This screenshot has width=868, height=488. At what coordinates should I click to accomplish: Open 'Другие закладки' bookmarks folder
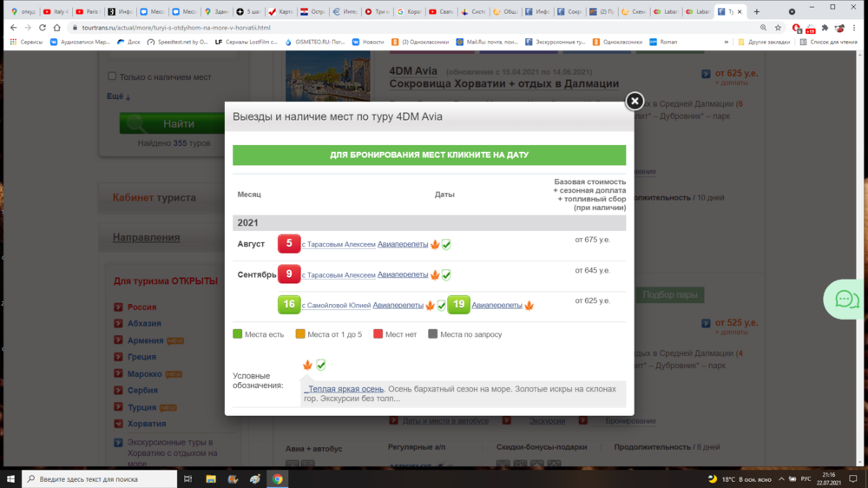pyautogui.click(x=764, y=42)
